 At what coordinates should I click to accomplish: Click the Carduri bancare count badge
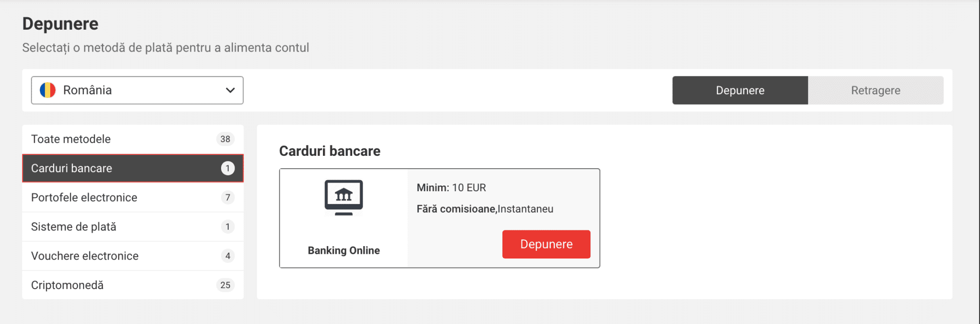tap(228, 168)
